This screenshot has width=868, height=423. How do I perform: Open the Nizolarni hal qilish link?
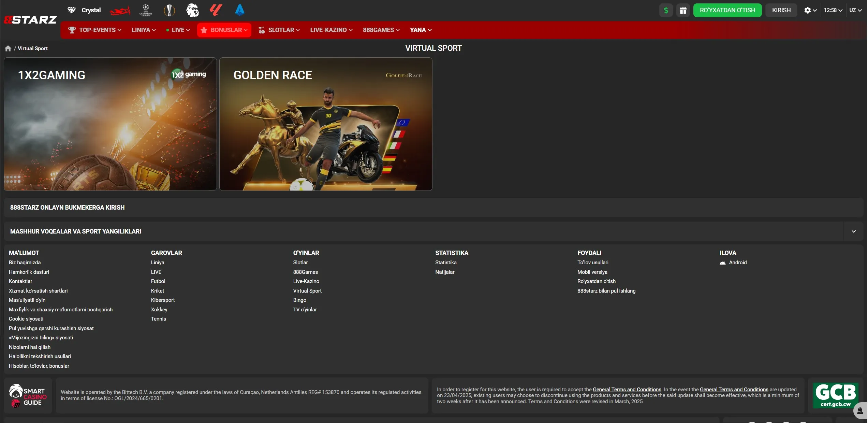pos(30,347)
